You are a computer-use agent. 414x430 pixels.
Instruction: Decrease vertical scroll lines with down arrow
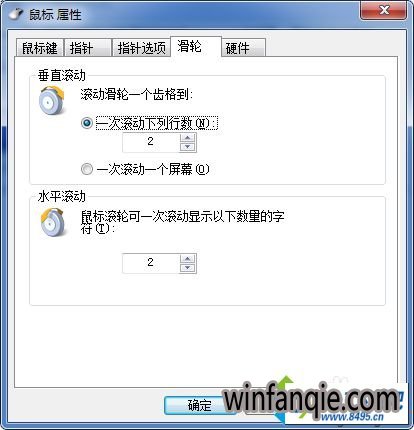click(188, 147)
